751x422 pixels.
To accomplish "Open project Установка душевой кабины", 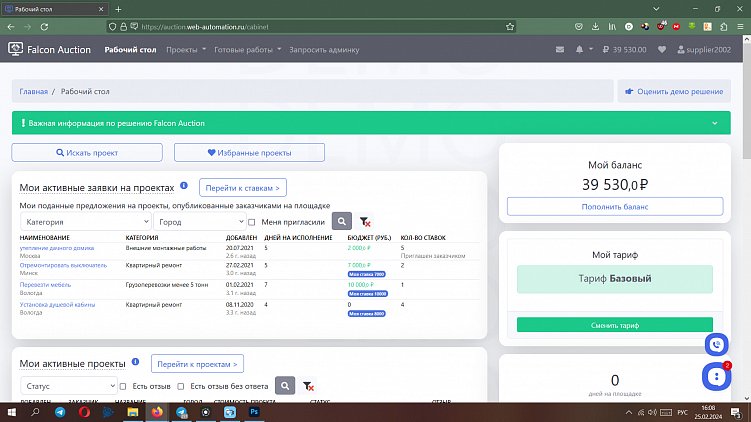I will [57, 304].
